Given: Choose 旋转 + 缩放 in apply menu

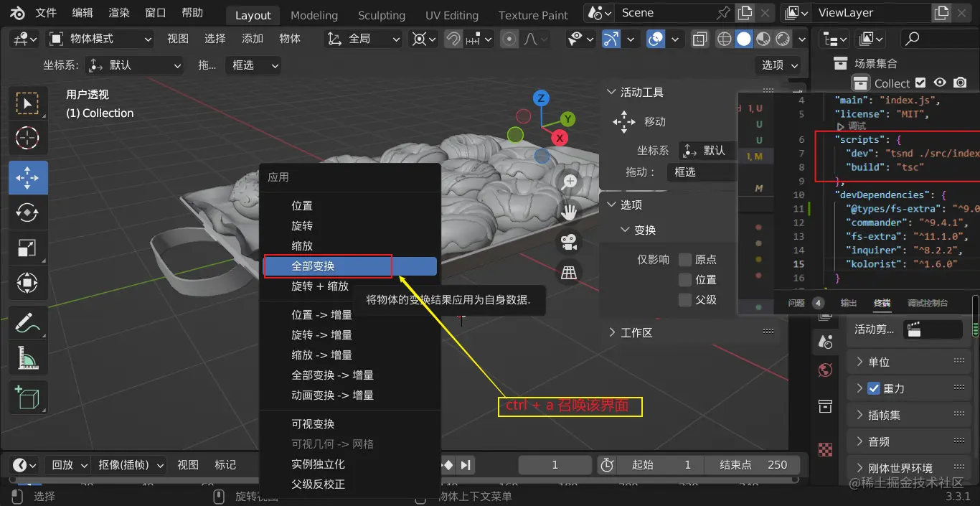Looking at the screenshot, I should click(350, 286).
